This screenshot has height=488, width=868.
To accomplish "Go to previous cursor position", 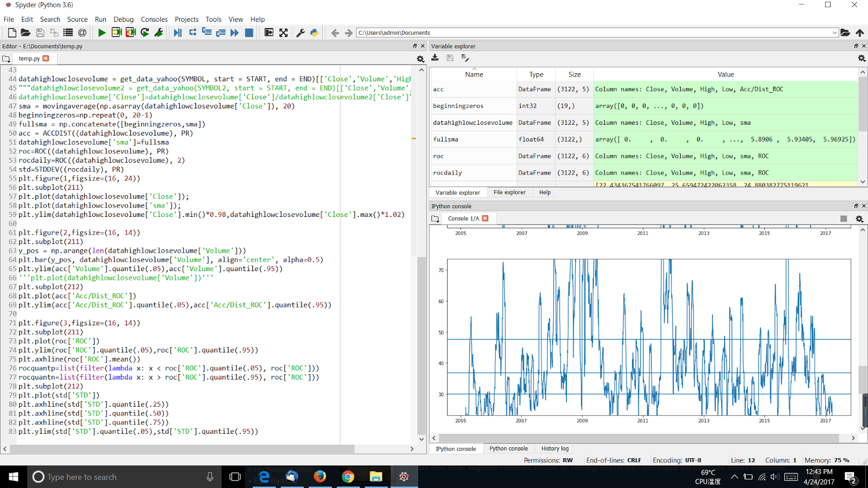I will click(x=335, y=33).
